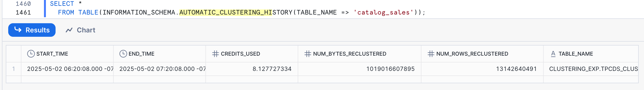Click the clock icon beside END_TIME
The image size is (644, 90).
(x=123, y=54)
